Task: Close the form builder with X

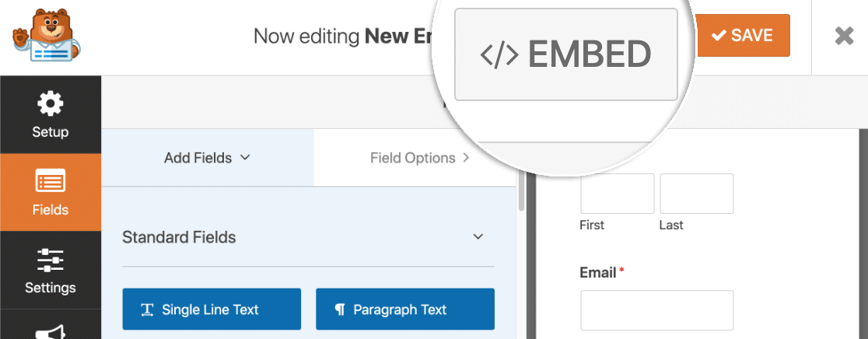Action: [844, 37]
